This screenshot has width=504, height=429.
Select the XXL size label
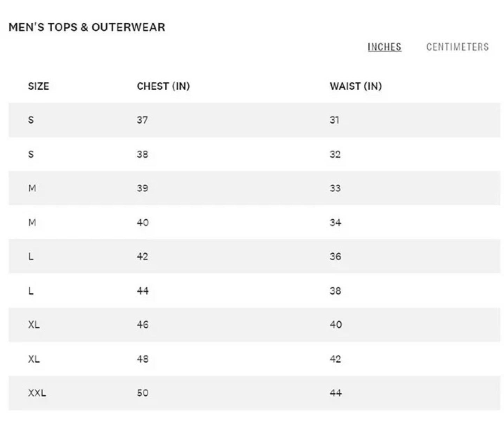pyautogui.click(x=37, y=393)
